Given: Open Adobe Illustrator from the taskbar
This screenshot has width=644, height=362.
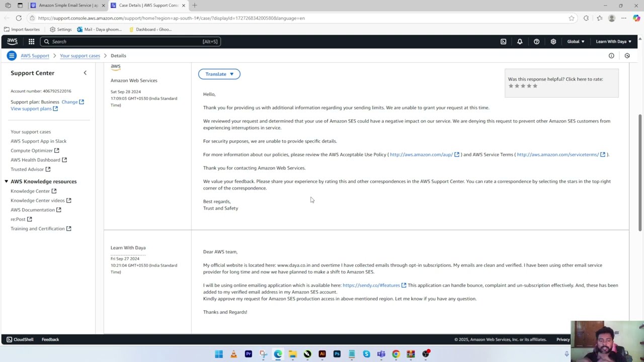Looking at the screenshot, I should (x=322, y=354).
